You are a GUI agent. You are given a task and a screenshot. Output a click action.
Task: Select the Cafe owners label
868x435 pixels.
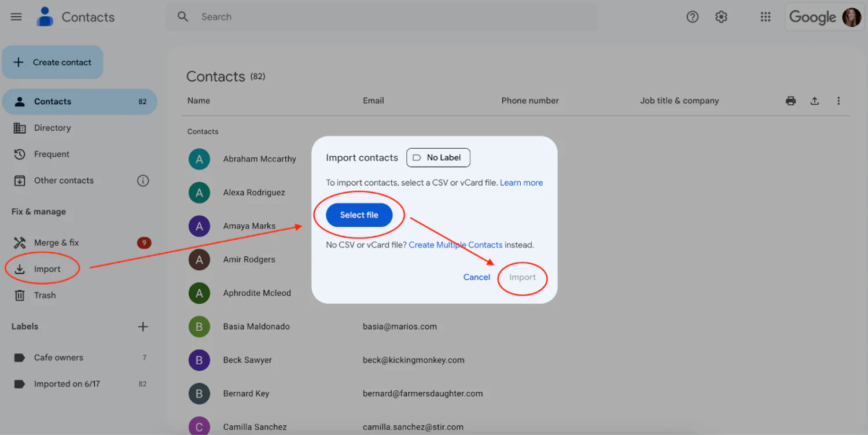pyautogui.click(x=58, y=357)
